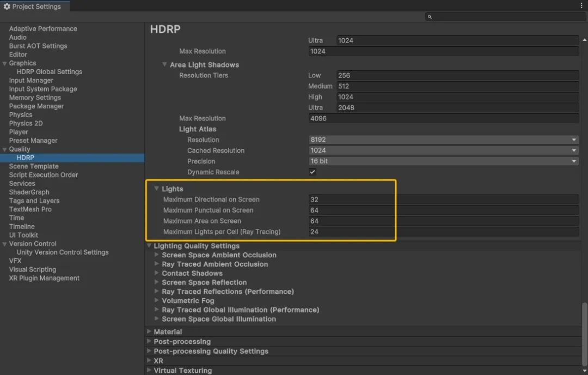Edit Area Light Shadows Max Resolution 4096
The width and height of the screenshot is (588, 375).
click(x=444, y=119)
